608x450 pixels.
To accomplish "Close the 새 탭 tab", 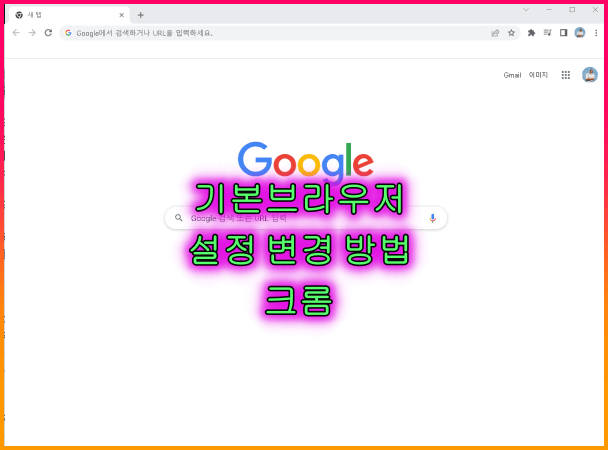I will [121, 15].
